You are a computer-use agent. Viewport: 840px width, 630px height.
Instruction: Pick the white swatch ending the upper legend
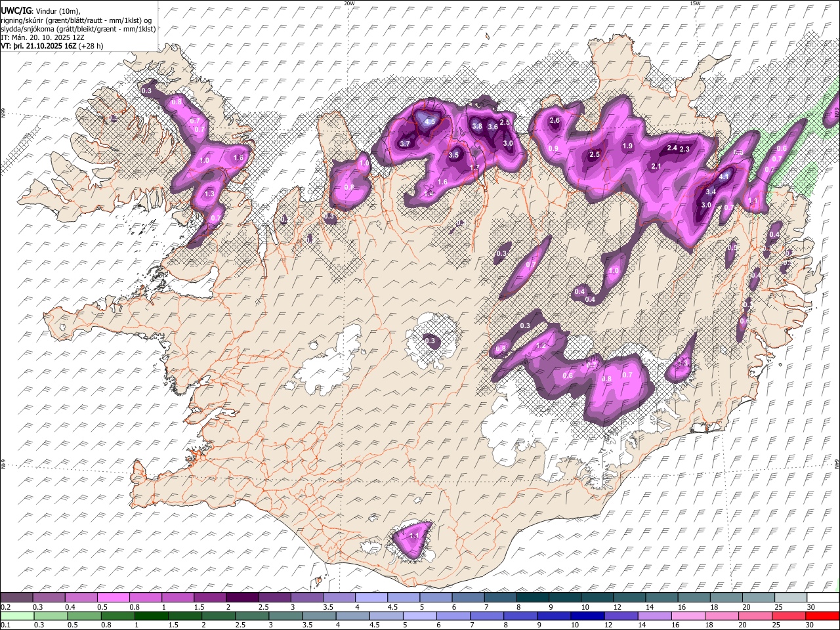(x=823, y=597)
